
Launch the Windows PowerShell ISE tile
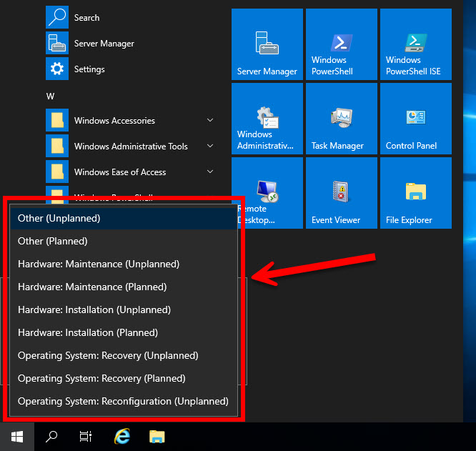pyautogui.click(x=416, y=44)
